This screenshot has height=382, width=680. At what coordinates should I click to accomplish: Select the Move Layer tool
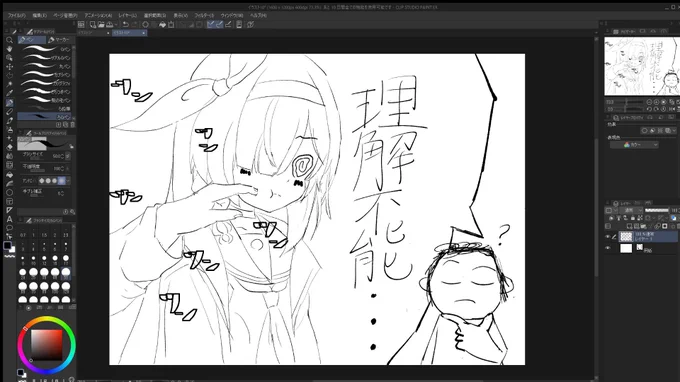[x=9, y=66]
